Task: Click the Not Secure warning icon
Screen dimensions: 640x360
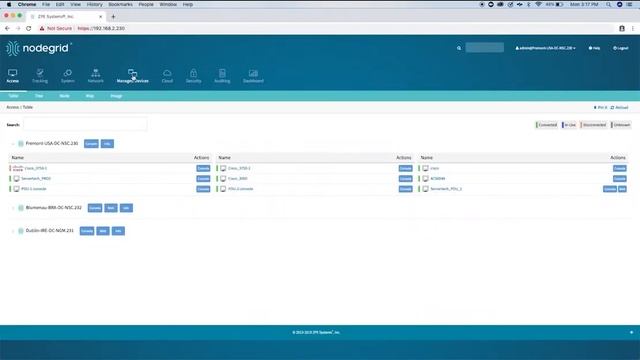Action: point(42,29)
